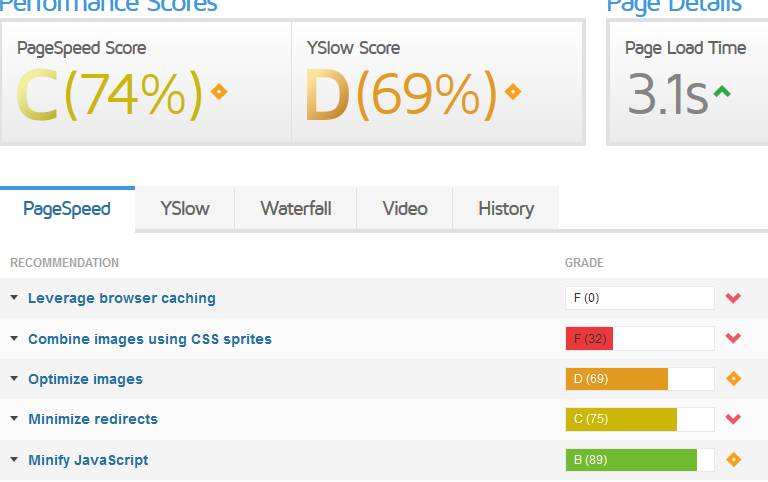
Task: Click red down arrow for Minimize redirects
Action: (x=733, y=419)
